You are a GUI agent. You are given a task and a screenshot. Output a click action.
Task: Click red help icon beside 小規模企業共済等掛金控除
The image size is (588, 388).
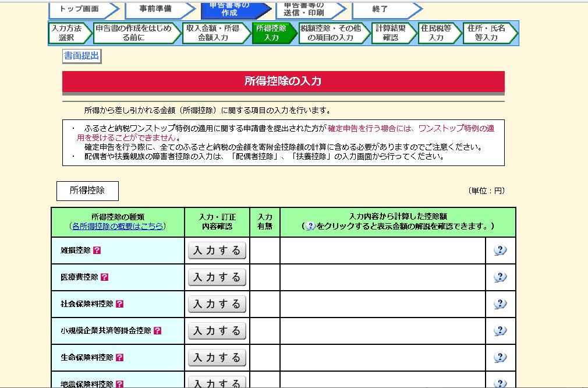pos(157,331)
